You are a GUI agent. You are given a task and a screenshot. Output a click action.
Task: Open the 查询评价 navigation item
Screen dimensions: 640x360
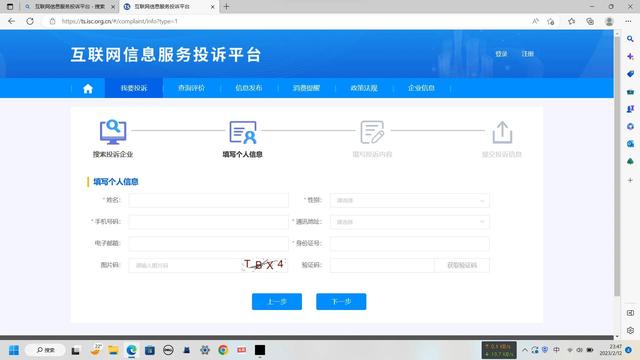(191, 88)
